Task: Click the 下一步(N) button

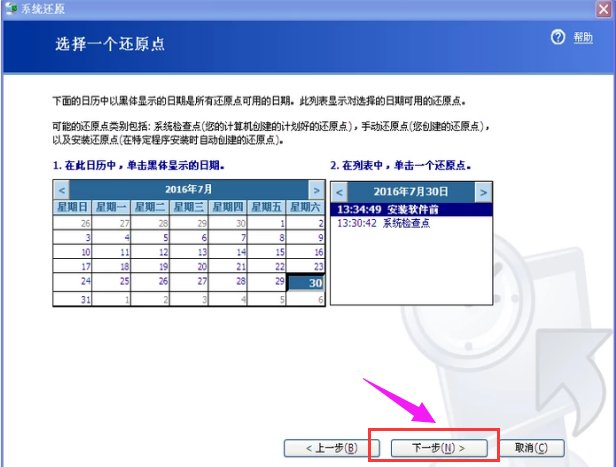Action: click(x=427, y=446)
